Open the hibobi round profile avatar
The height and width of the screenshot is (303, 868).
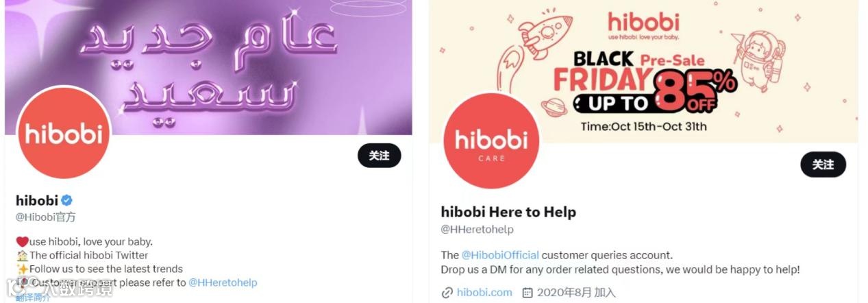tap(64, 134)
